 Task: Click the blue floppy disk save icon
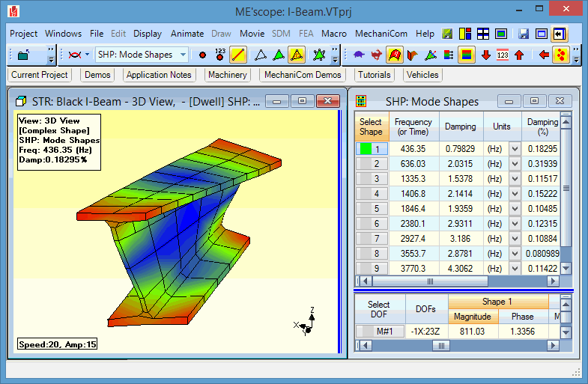524,34
